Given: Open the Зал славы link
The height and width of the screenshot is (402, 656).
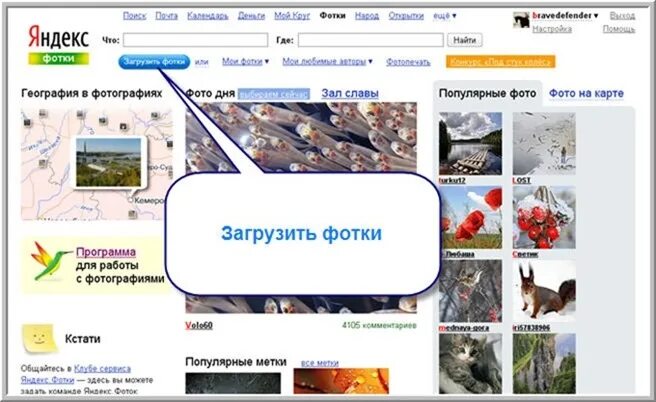Looking at the screenshot, I should point(350,93).
